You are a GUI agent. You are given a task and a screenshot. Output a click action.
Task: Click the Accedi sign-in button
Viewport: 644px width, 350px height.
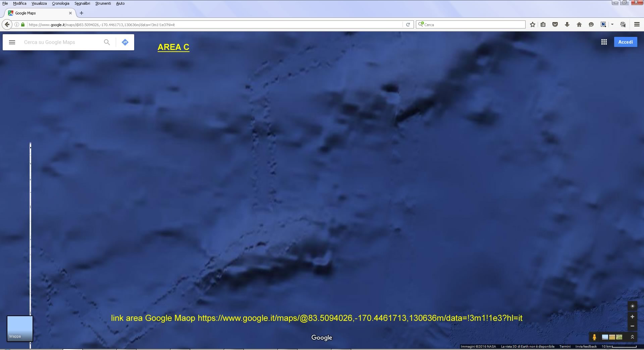coord(626,42)
